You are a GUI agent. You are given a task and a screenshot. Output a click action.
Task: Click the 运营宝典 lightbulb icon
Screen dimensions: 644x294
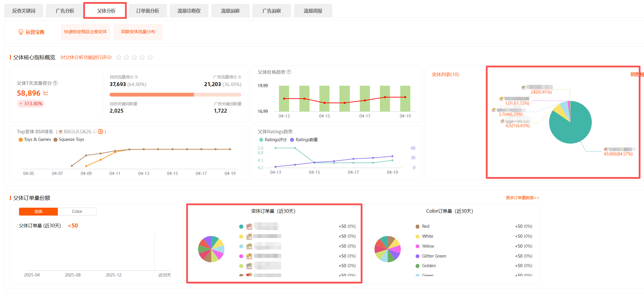(21, 32)
